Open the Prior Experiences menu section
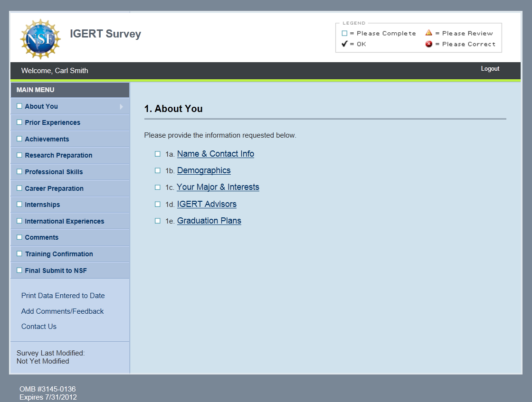The height and width of the screenshot is (402, 532). 52,122
